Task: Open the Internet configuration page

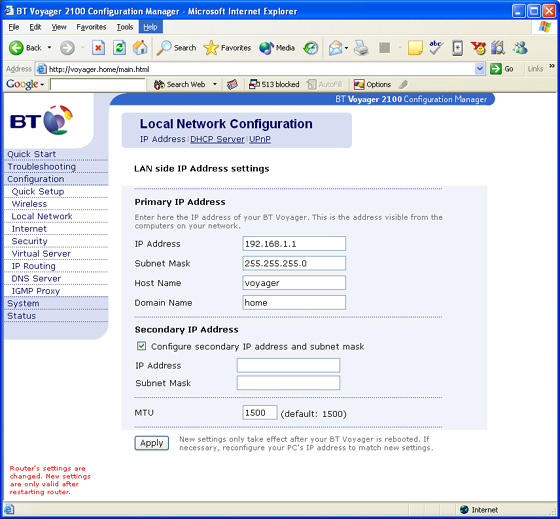Action: [29, 229]
